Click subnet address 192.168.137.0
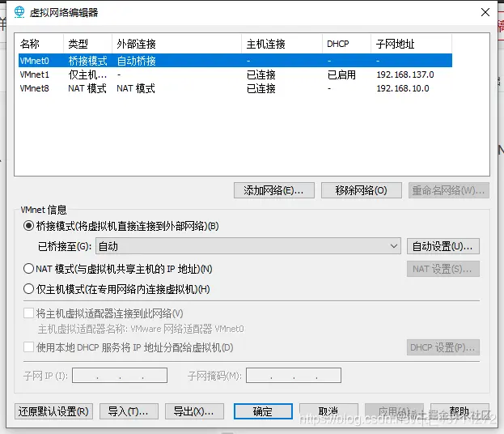Viewport: 504px width, 434px height. pos(405,74)
